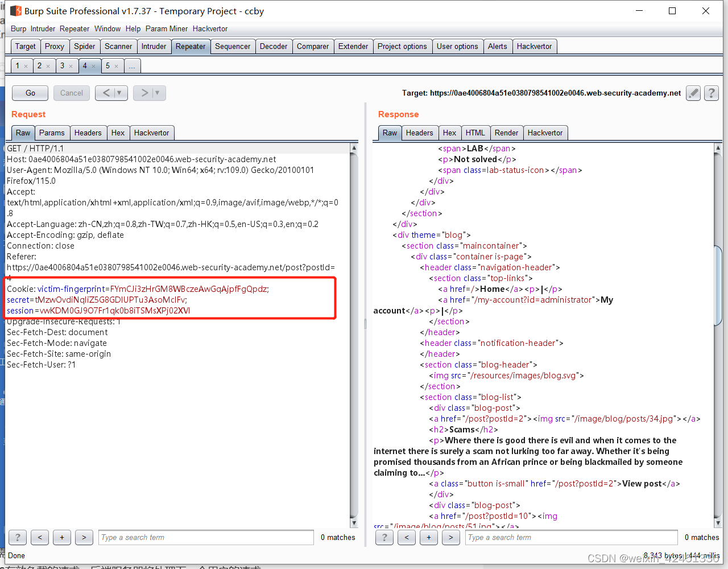Screen dimensions: 728x569
Task: Go forward in request history
Action: pos(144,93)
